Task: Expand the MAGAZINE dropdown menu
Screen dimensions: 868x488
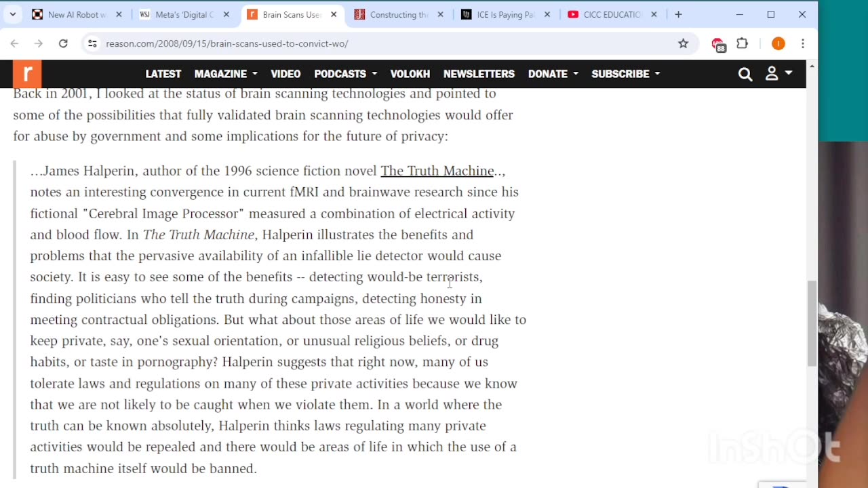Action: tap(226, 74)
